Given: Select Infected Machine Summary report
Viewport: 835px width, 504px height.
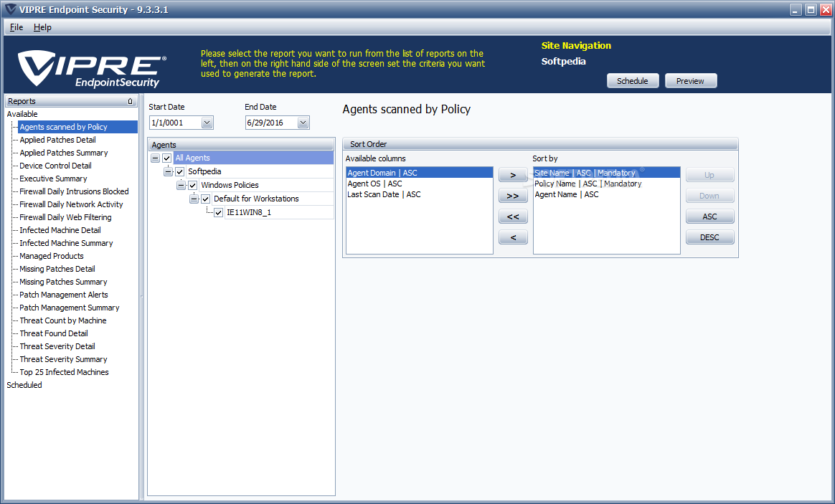Looking at the screenshot, I should (x=66, y=243).
